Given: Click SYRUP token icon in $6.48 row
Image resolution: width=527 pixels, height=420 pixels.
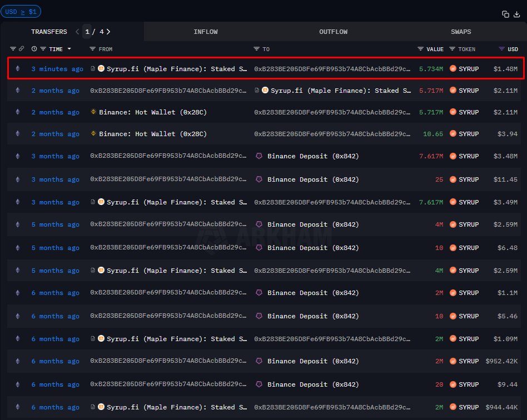Looking at the screenshot, I should [453, 248].
